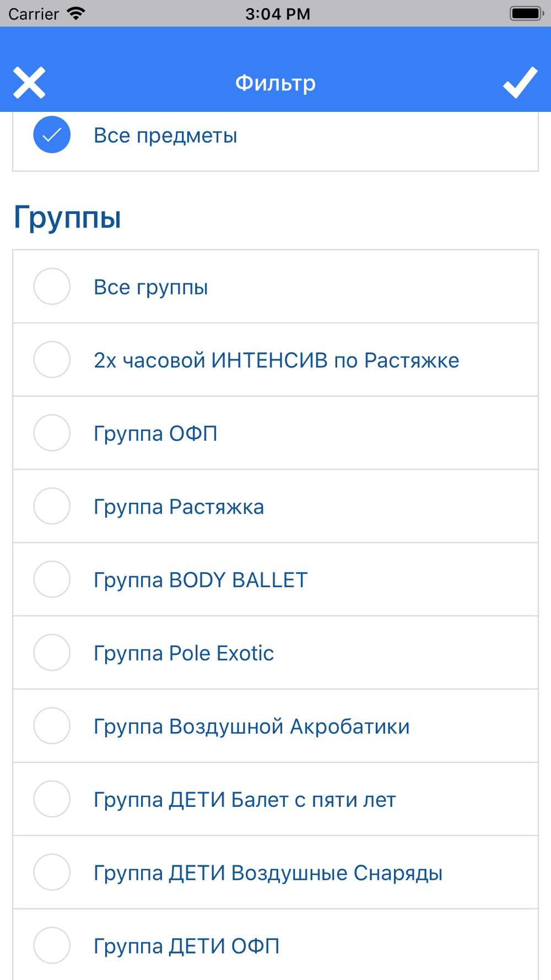The image size is (551, 980).
Task: Tap the battery indicator icon
Action: (526, 13)
